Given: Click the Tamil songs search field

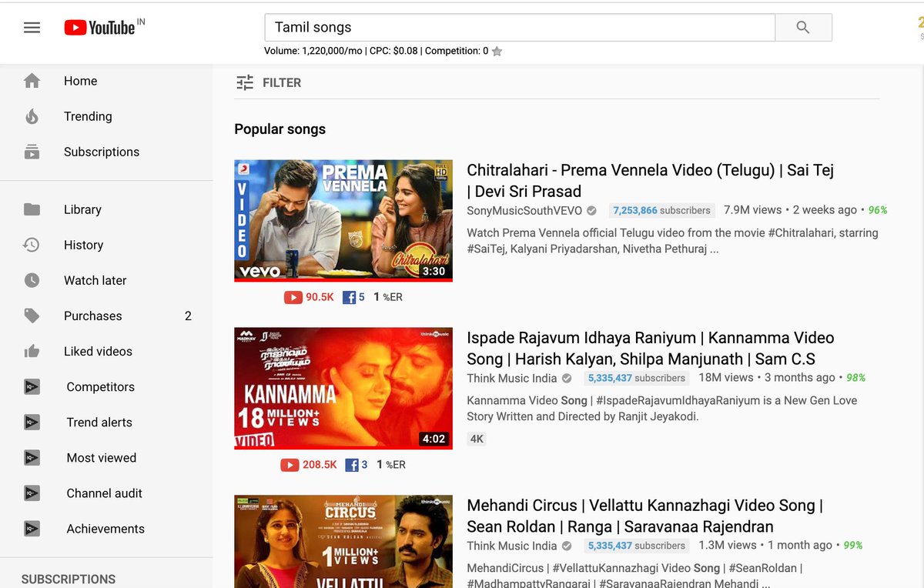Looking at the screenshot, I should [x=520, y=28].
